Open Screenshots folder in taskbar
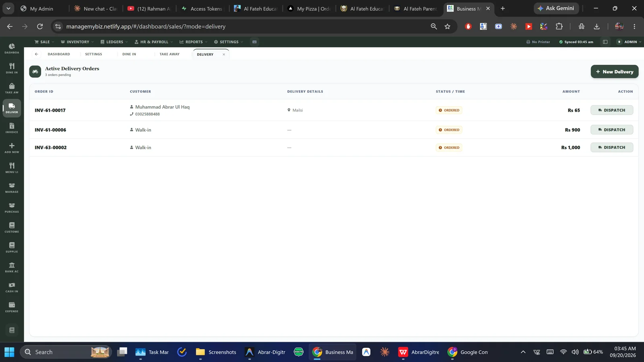 coord(217,352)
